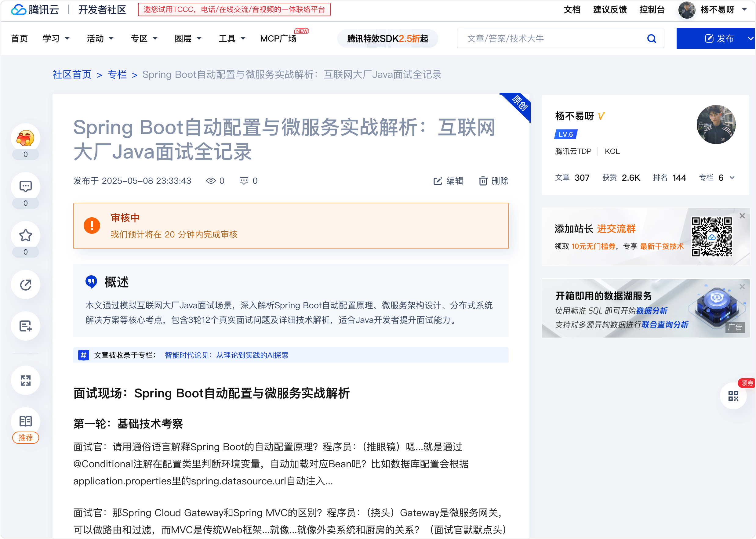Click the top-bar user avatar
The height and width of the screenshot is (539, 756).
click(x=687, y=10)
